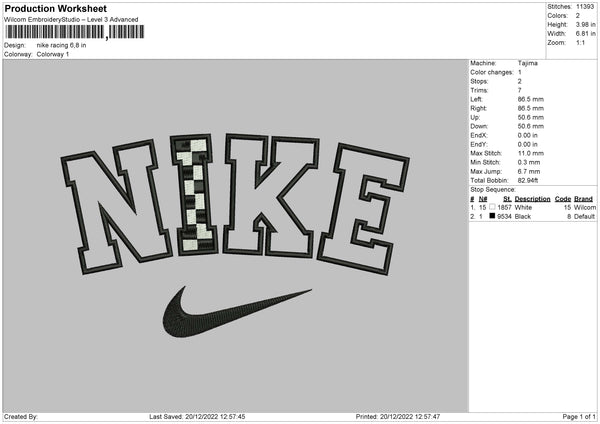Click the 'Printed' timestamp in footer
The image size is (600, 424).
point(398,417)
